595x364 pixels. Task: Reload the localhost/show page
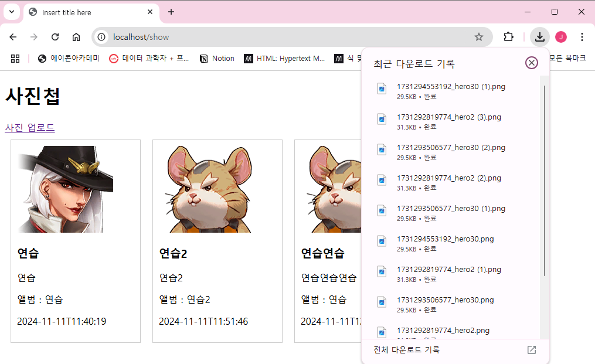pyautogui.click(x=55, y=37)
